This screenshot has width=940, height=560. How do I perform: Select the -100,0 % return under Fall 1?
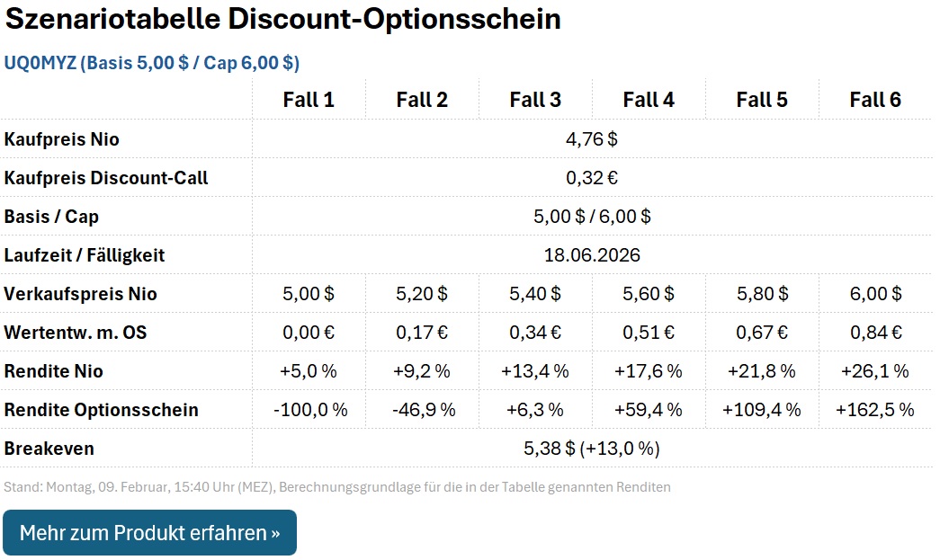[x=309, y=409]
